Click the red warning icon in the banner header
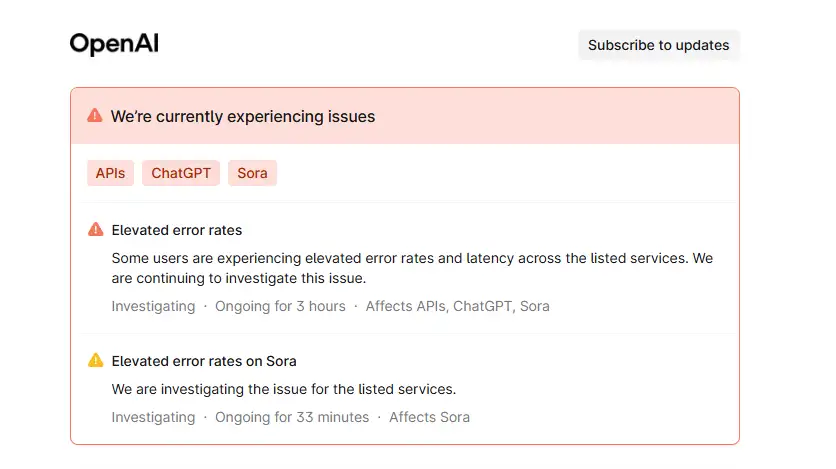 95,116
